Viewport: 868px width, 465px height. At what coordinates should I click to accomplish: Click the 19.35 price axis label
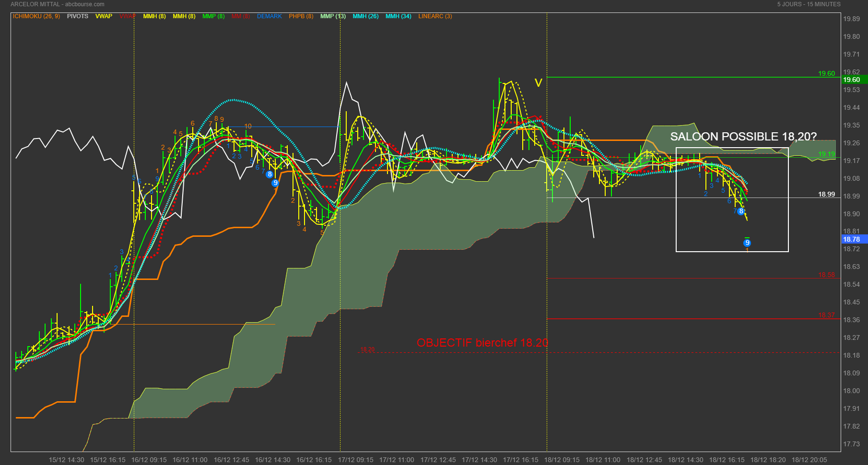pos(852,125)
